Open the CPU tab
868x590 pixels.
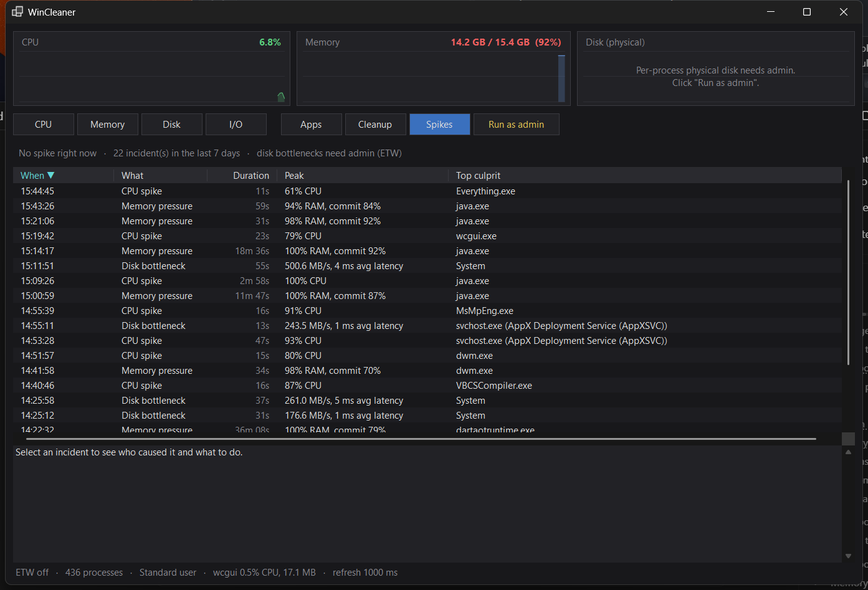pos(44,125)
